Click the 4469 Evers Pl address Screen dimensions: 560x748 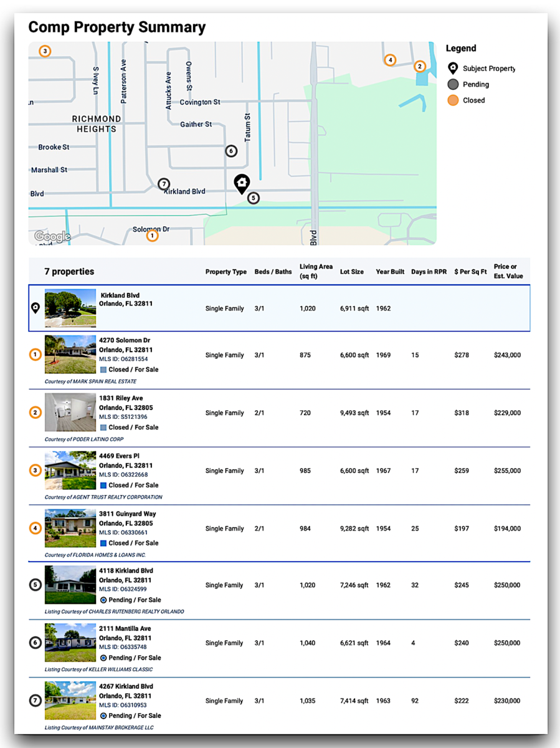click(125, 461)
